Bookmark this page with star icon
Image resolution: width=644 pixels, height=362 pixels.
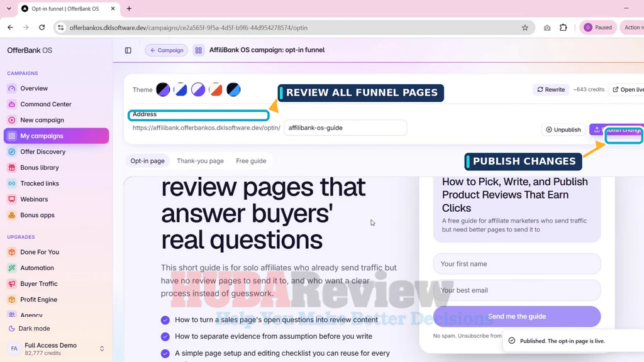coord(525,28)
